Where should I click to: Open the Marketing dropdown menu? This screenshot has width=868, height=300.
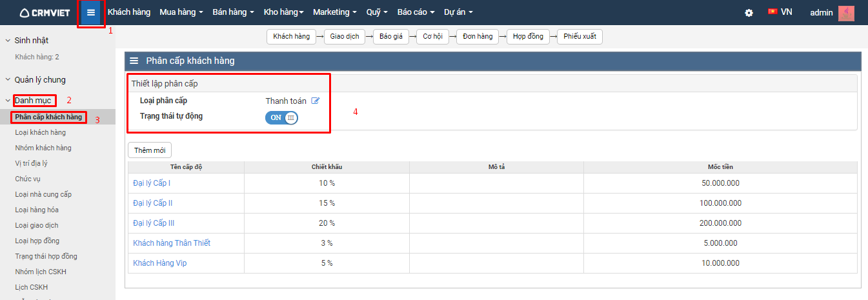pos(335,12)
